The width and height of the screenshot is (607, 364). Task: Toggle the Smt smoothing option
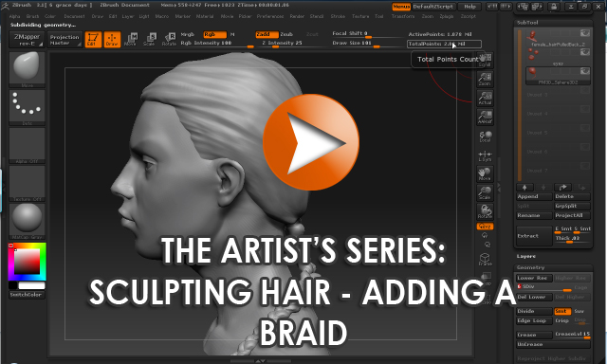(x=562, y=312)
